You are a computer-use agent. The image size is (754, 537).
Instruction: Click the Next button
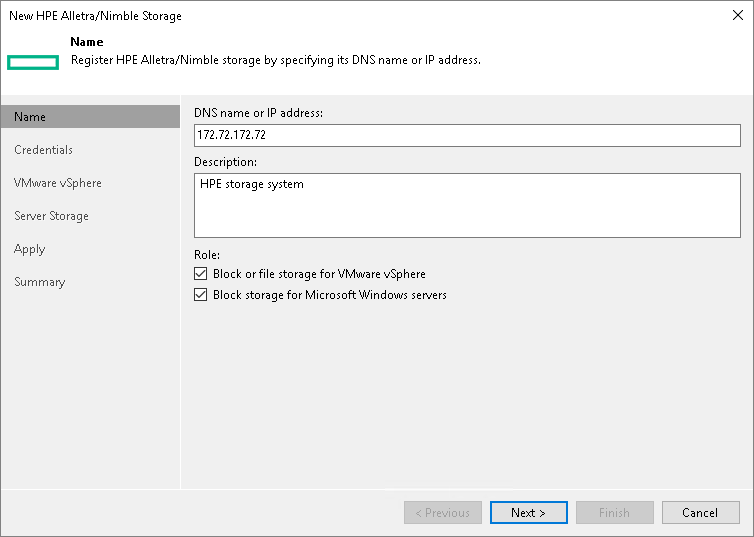point(528,513)
